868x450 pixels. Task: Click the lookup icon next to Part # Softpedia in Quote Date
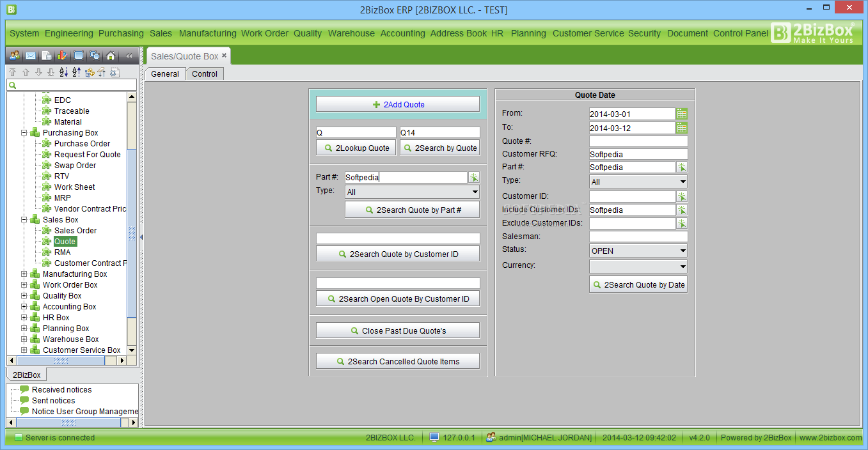tap(682, 167)
